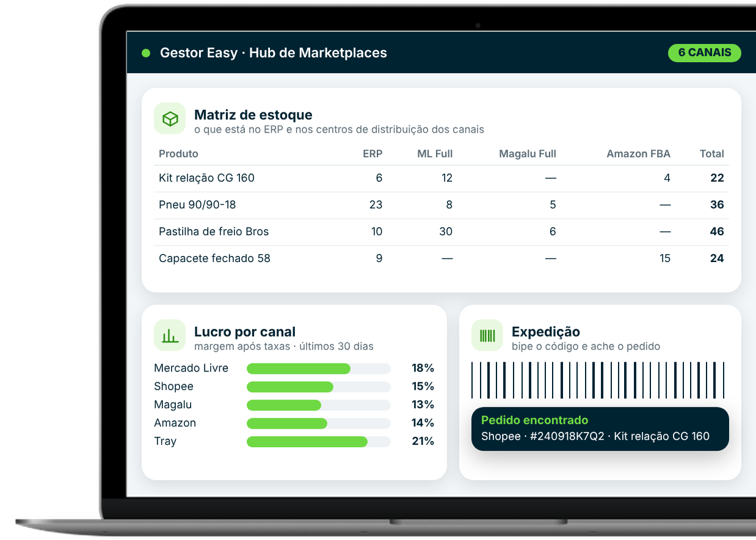Click total 46 for Pastilha de freio Bros

pyautogui.click(x=717, y=232)
